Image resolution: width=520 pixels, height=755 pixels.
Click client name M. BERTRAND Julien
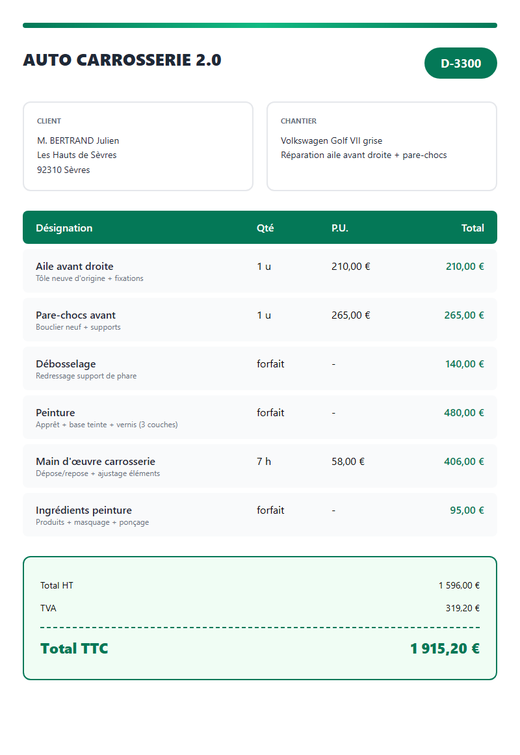78,141
